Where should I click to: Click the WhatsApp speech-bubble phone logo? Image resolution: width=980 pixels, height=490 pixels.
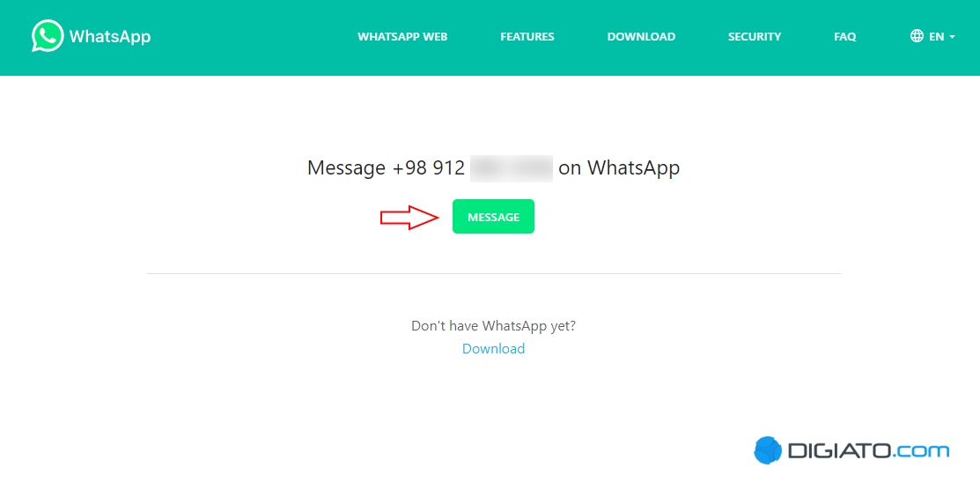tap(48, 36)
